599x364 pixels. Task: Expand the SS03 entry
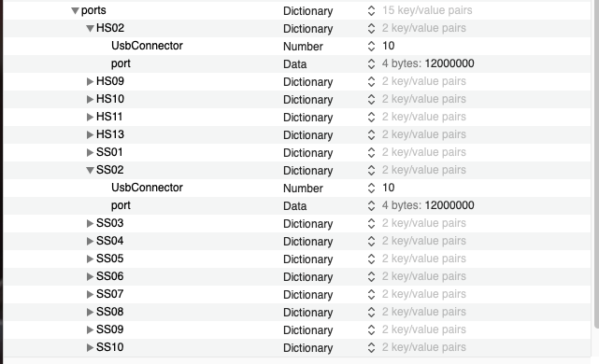[x=90, y=223]
